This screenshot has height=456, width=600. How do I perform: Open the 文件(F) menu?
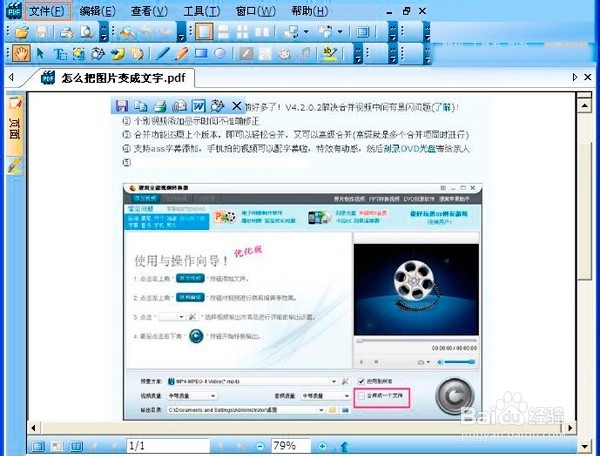[47, 11]
